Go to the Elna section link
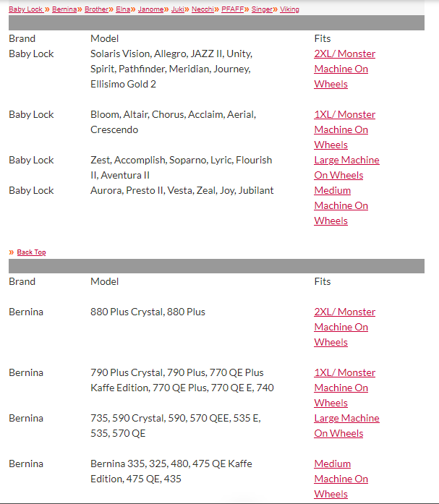 coord(123,9)
